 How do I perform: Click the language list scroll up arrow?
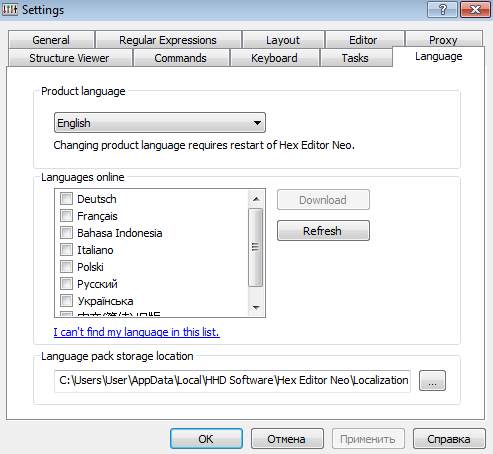(256, 199)
